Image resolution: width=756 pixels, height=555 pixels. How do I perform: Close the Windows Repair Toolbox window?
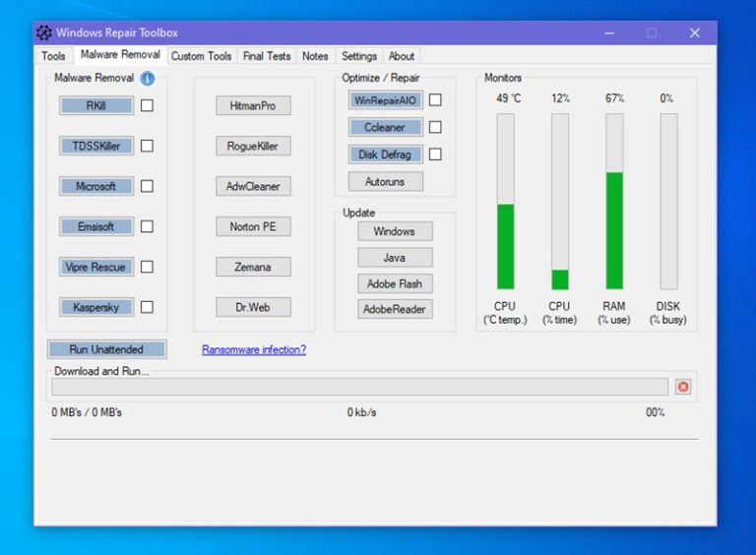point(695,32)
